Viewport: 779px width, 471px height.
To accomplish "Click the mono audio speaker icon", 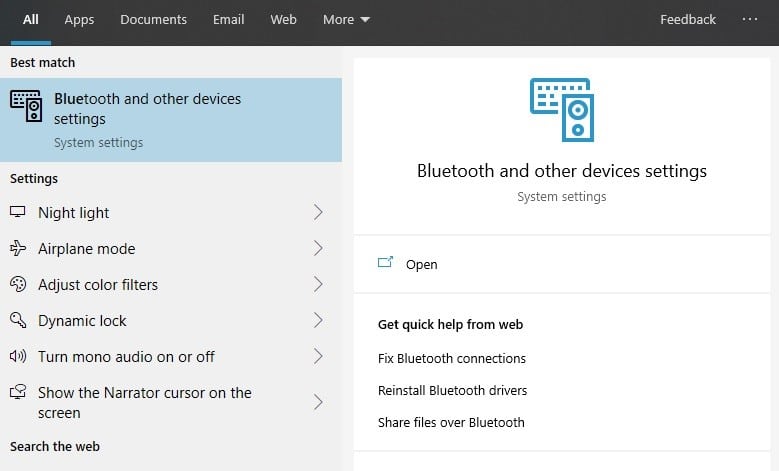I will click(x=18, y=357).
